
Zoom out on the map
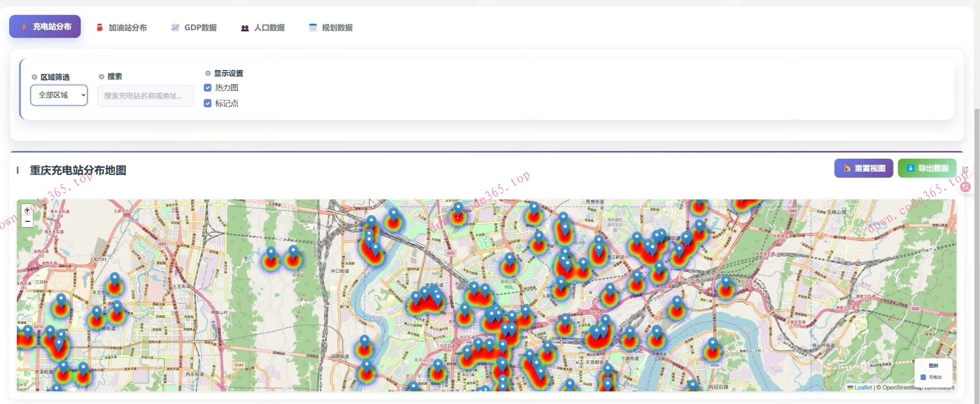coord(28,221)
